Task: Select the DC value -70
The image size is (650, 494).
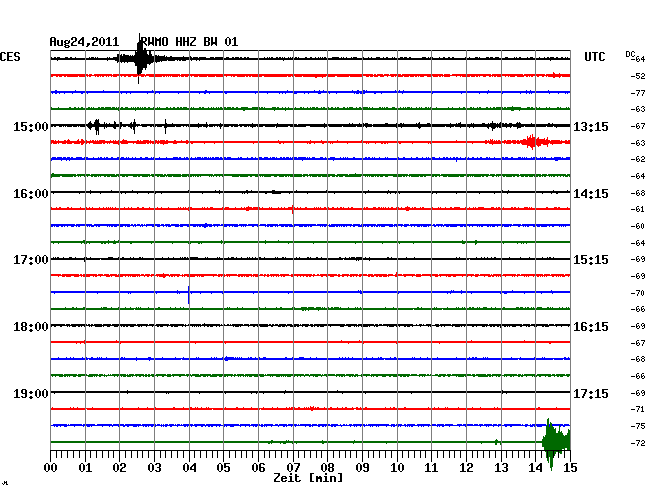Action: point(638,293)
